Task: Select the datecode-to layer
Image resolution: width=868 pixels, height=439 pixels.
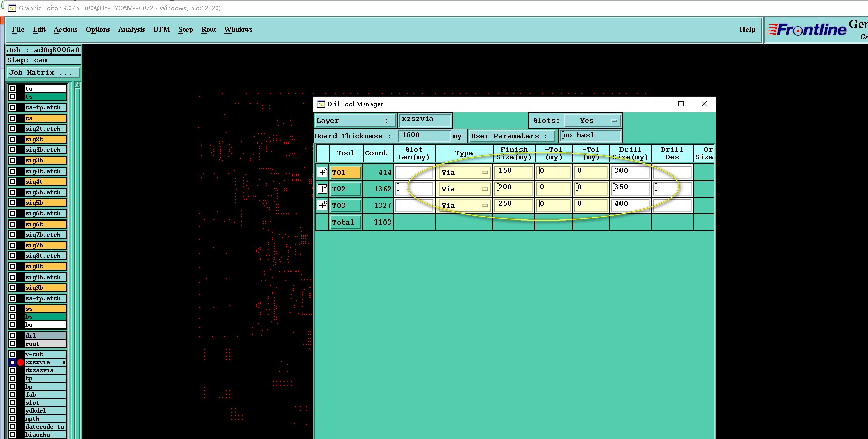Action: pos(45,427)
